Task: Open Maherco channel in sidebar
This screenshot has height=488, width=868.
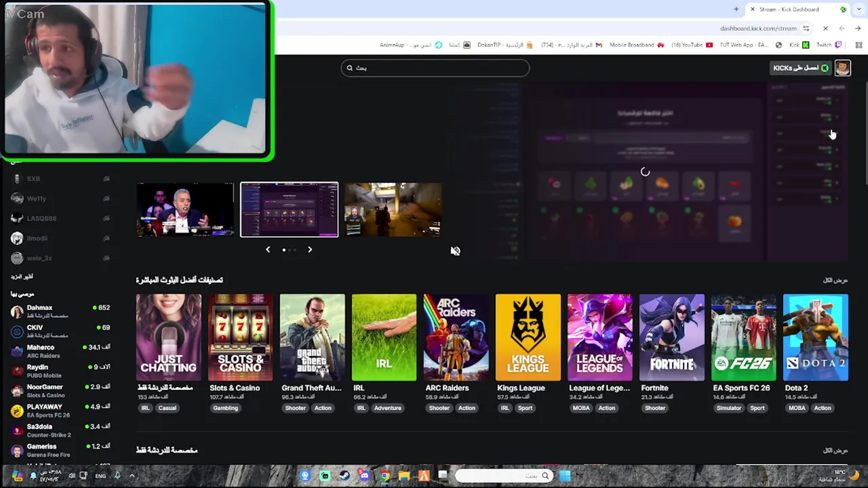Action: coord(60,351)
